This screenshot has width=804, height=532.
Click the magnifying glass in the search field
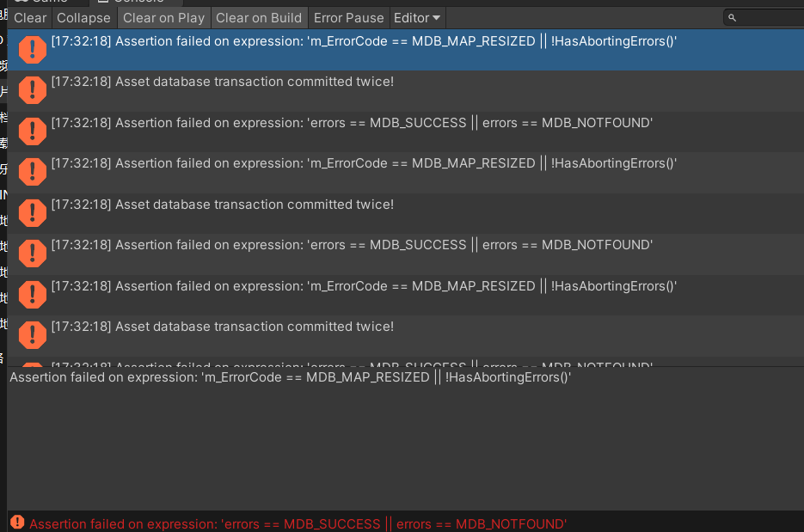coord(732,17)
